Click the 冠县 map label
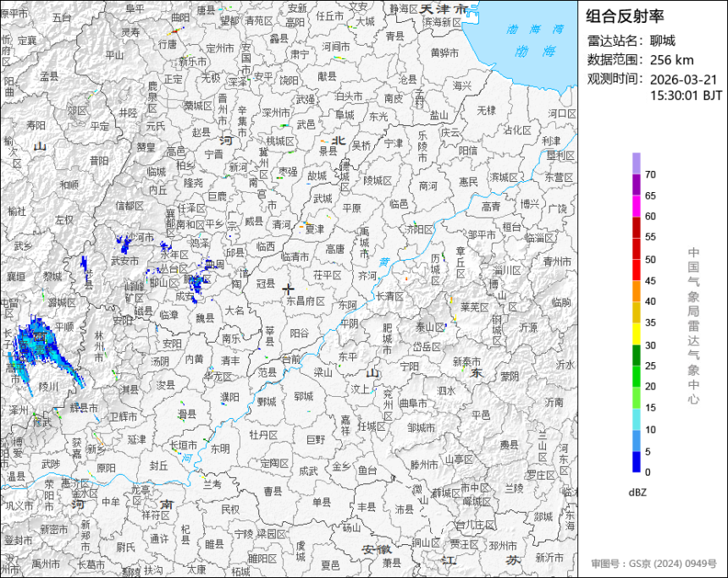 click(x=266, y=283)
